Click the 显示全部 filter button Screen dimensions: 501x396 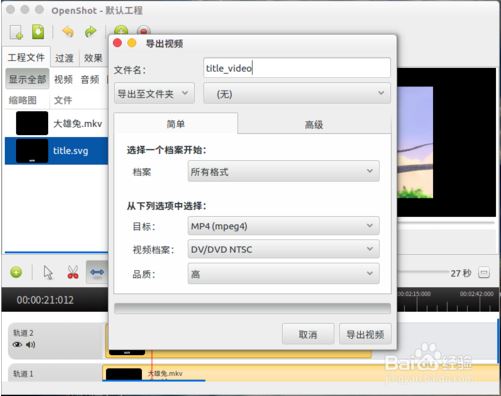27,79
